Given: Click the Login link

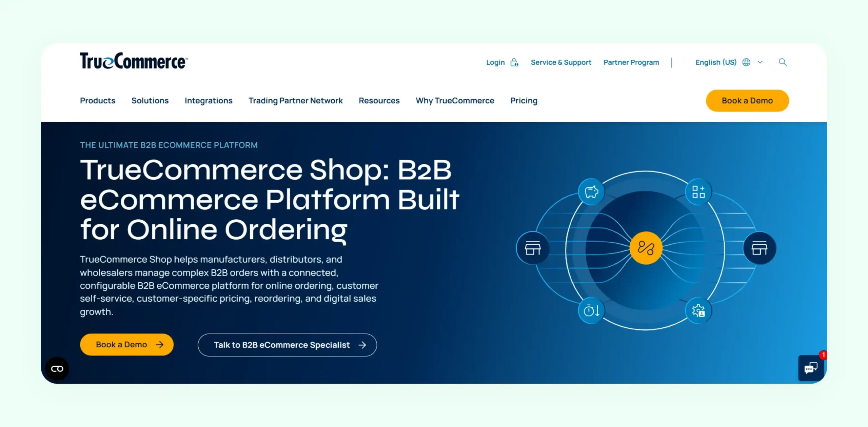Looking at the screenshot, I should tap(495, 62).
